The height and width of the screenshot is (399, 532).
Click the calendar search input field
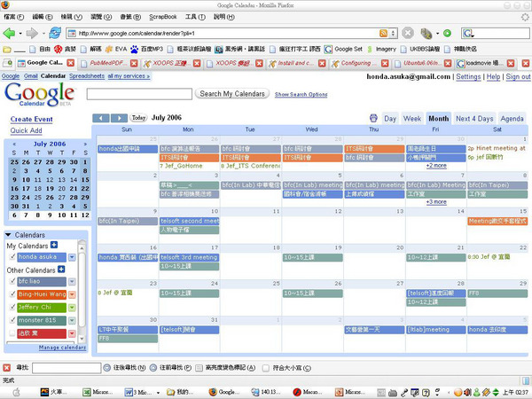(x=139, y=94)
